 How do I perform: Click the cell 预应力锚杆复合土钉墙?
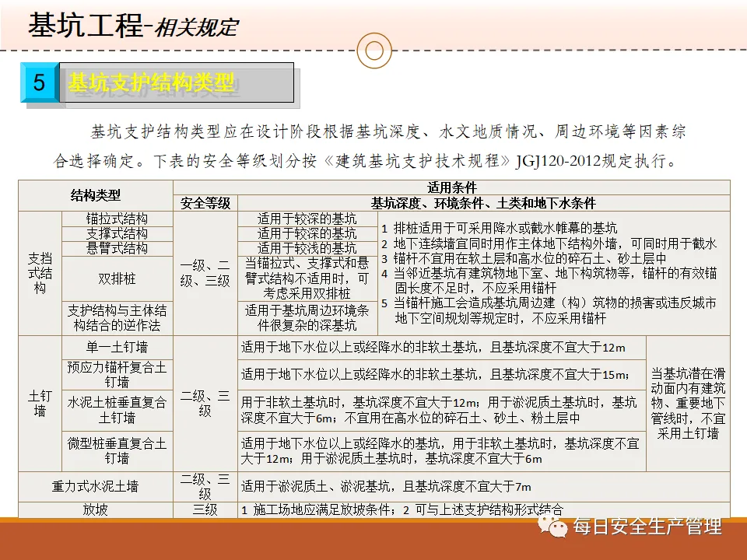tap(117, 375)
